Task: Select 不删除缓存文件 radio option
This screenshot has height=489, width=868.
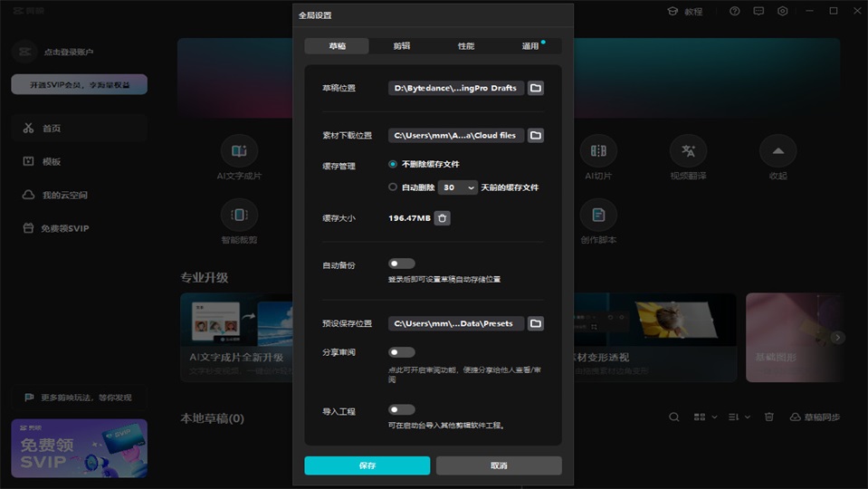Action: pos(393,164)
